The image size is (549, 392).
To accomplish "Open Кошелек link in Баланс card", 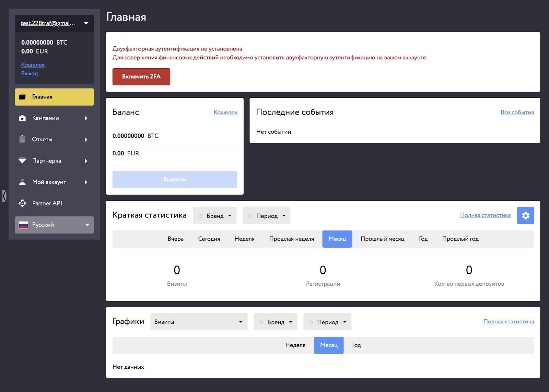I will click(x=225, y=112).
